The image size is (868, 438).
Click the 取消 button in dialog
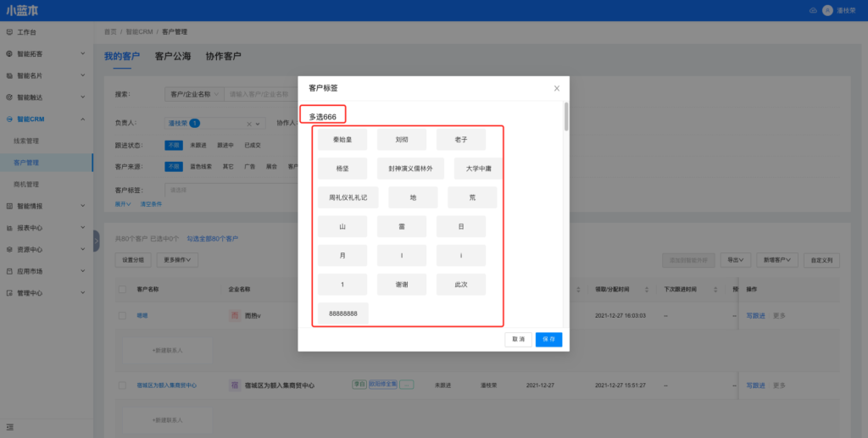pyautogui.click(x=518, y=339)
